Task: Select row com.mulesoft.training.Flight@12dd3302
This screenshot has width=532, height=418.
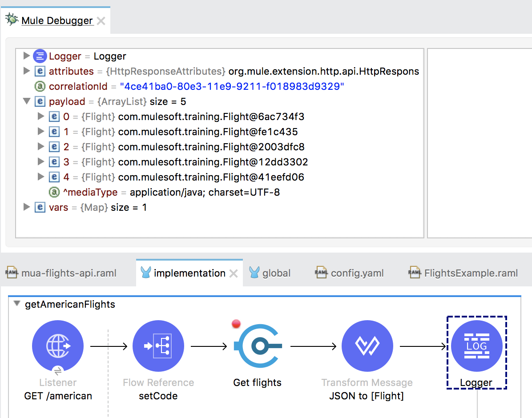Action: coord(178,162)
